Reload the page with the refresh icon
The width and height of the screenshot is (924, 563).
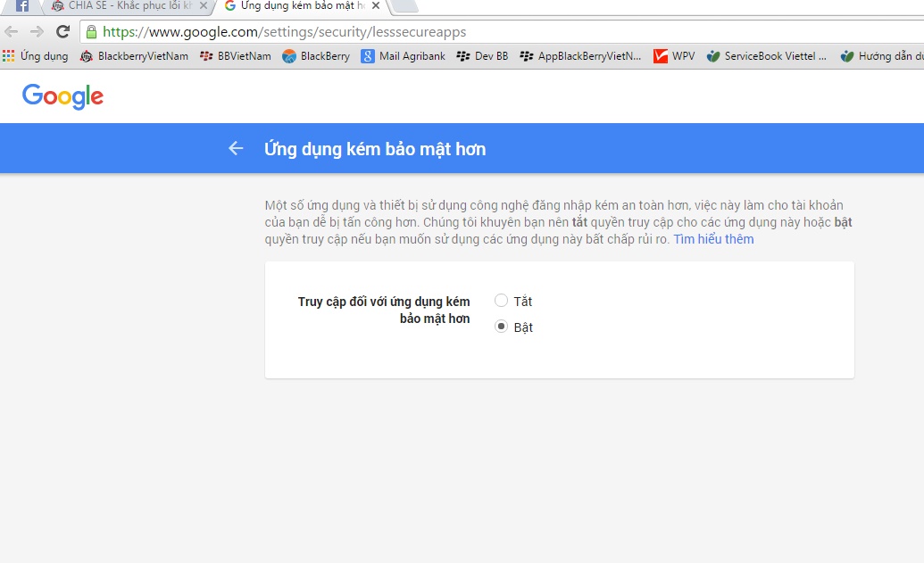pyautogui.click(x=62, y=32)
